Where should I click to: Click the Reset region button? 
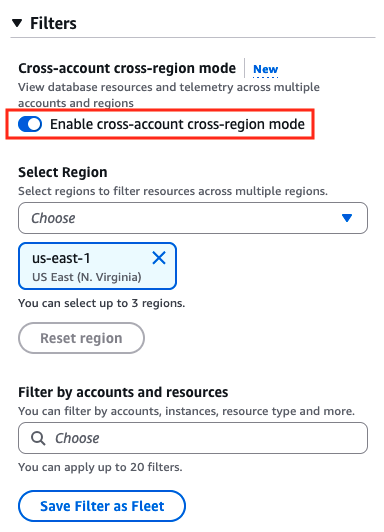[81, 338]
